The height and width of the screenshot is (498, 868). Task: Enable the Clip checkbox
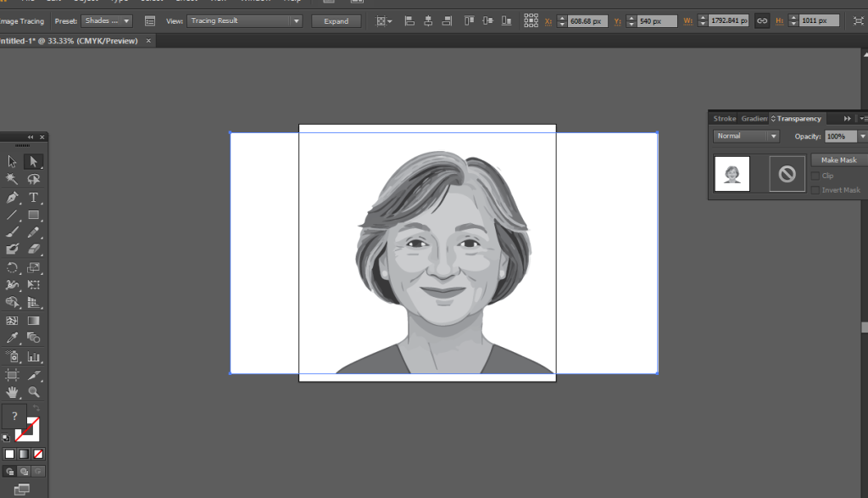click(x=815, y=176)
